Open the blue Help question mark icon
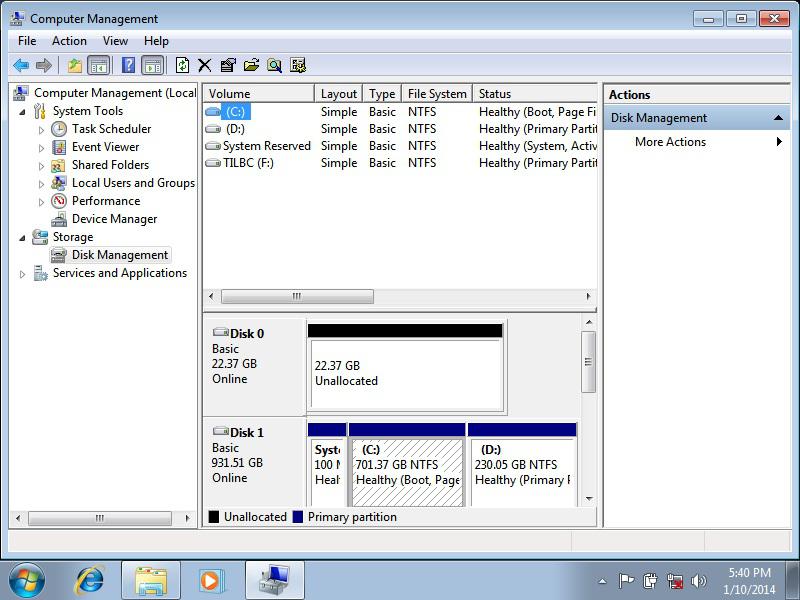This screenshot has width=800, height=600. (x=128, y=65)
